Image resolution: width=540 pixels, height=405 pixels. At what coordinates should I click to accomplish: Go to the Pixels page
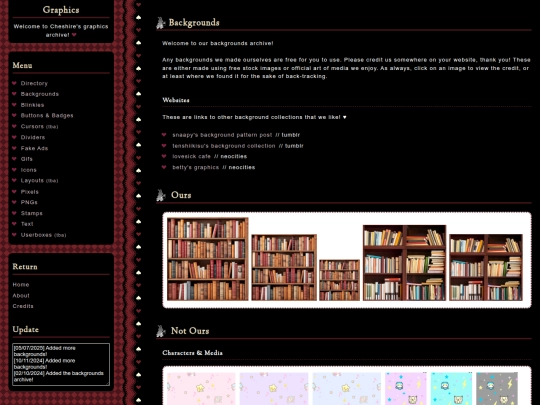tap(30, 192)
